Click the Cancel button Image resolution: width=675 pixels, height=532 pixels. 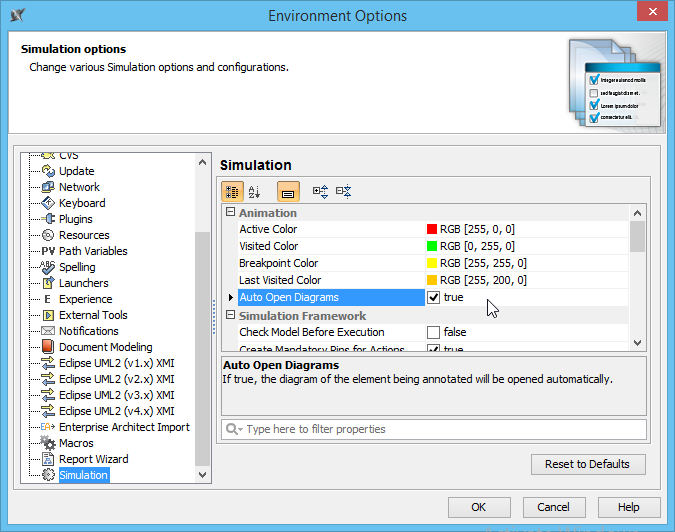pos(554,507)
